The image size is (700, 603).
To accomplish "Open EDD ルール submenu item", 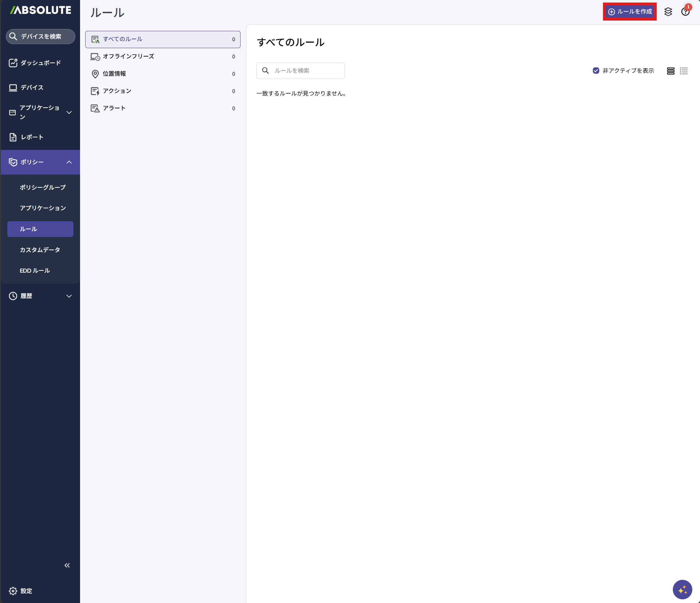I will click(x=35, y=271).
